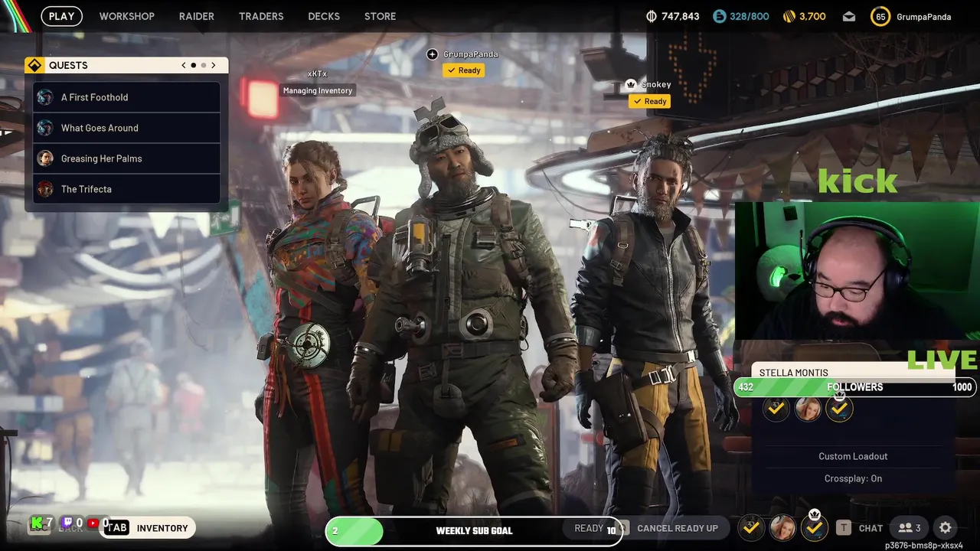Click the plus icon beside GrumpaPanda nameplate
The height and width of the screenshot is (551, 980).
pyautogui.click(x=433, y=54)
